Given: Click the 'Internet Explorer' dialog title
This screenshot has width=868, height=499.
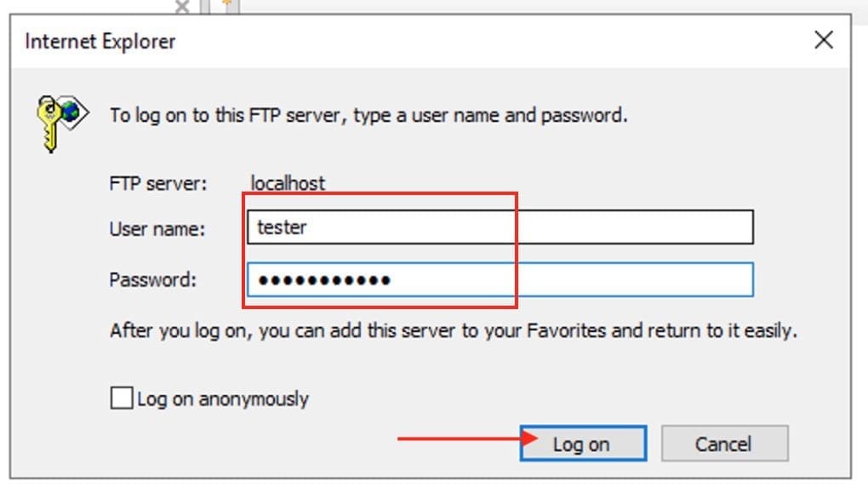Looking at the screenshot, I should [100, 41].
